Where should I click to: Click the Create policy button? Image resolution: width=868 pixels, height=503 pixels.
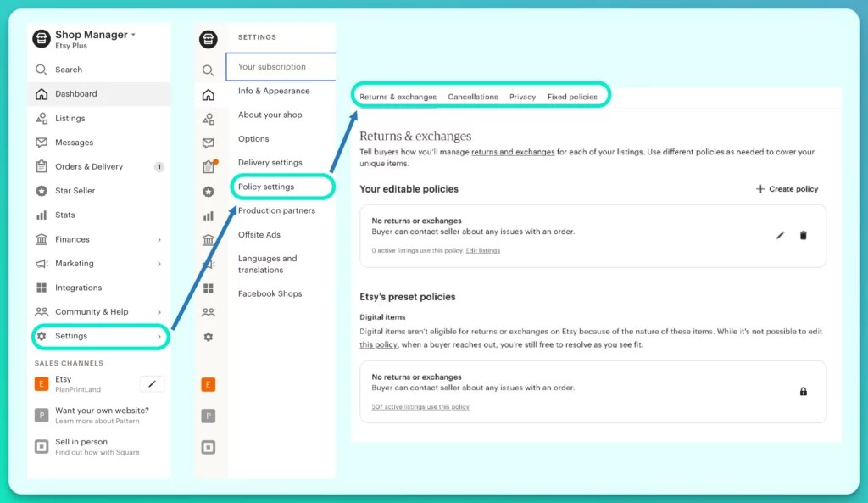[786, 189]
